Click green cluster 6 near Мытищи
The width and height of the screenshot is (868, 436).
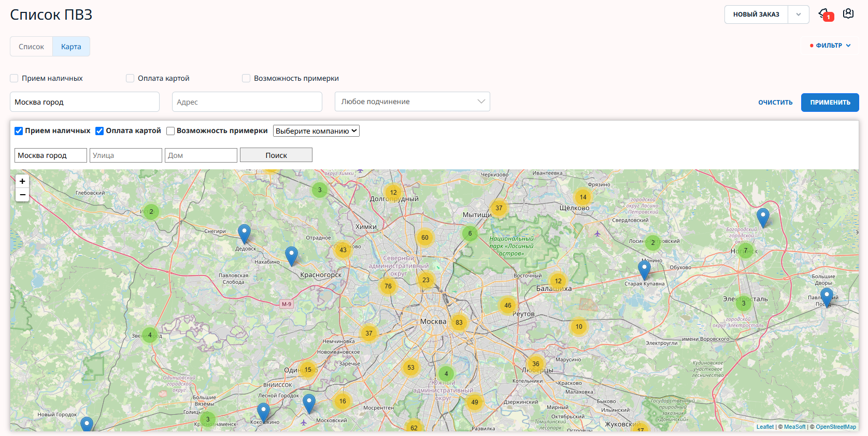pos(470,234)
